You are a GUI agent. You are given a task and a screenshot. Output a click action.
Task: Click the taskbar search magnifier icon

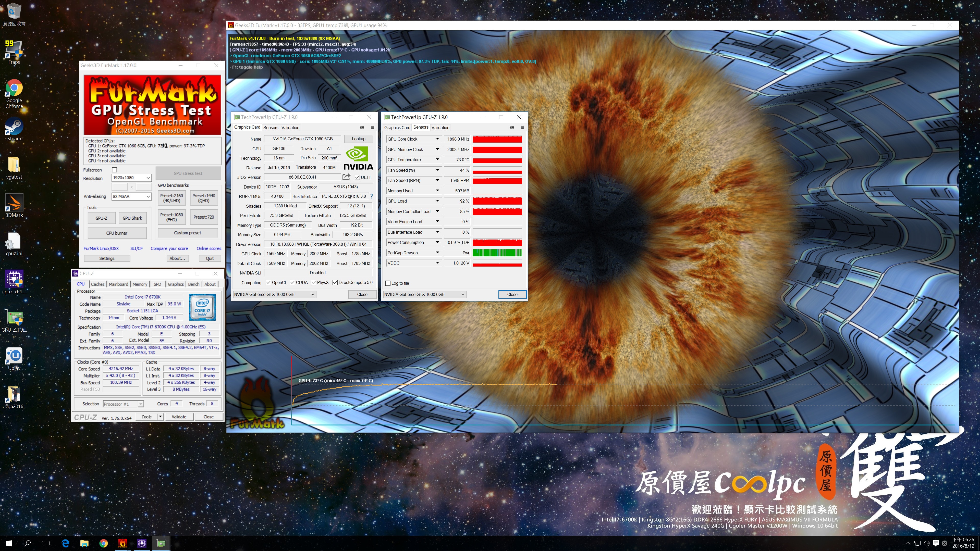pos(27,543)
